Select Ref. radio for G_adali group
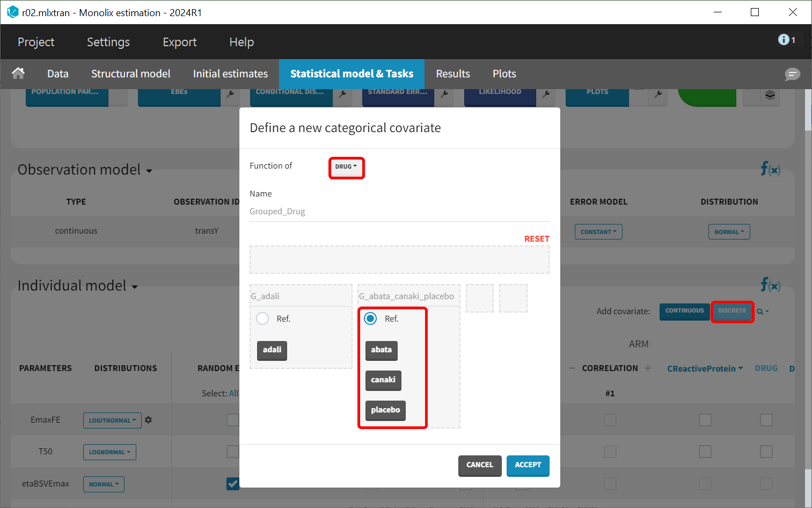This screenshot has height=508, width=812. tap(262, 318)
